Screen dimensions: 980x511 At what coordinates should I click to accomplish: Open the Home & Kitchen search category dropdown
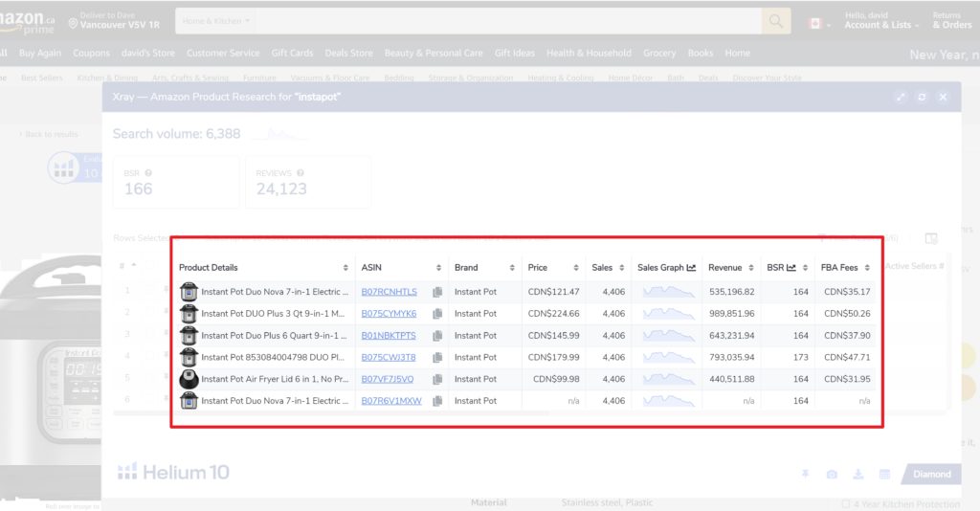coord(216,20)
